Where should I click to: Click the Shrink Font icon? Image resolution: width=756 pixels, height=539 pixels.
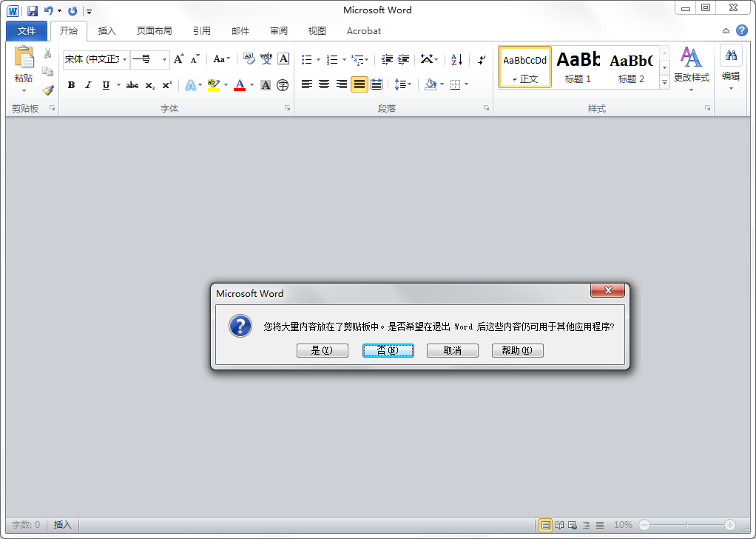point(195,59)
